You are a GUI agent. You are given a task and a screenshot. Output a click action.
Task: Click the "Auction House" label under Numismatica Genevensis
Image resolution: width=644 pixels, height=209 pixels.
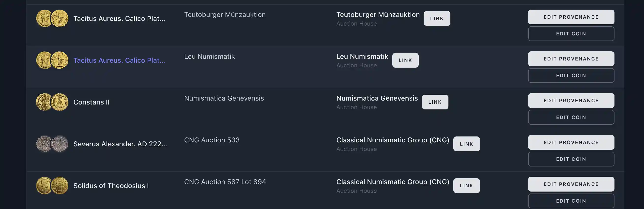tap(356, 107)
